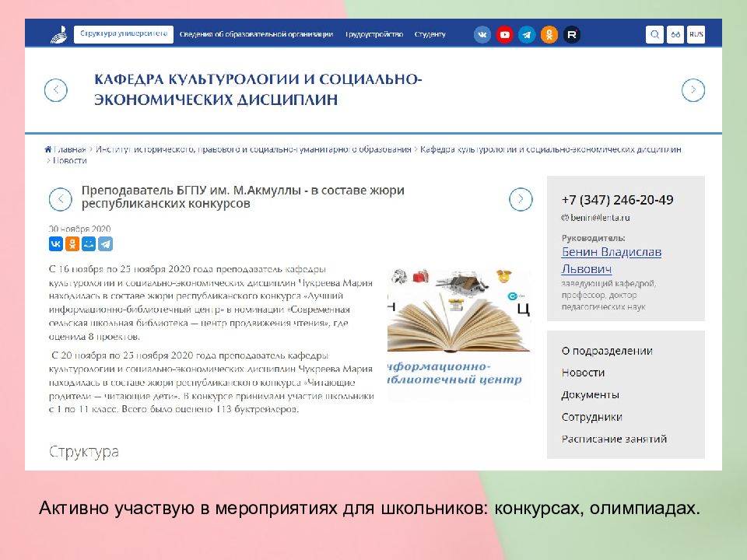The width and height of the screenshot is (747, 560).
Task: Open the previous news article arrow
Action: (x=61, y=199)
